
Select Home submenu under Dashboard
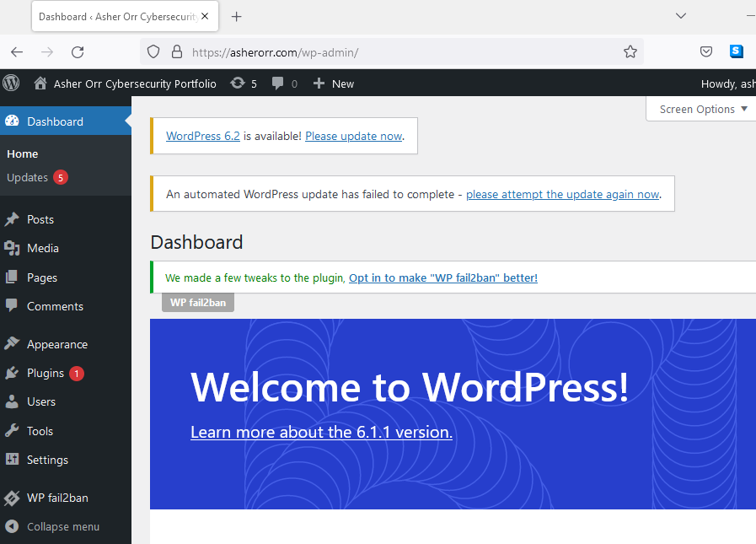(22, 154)
